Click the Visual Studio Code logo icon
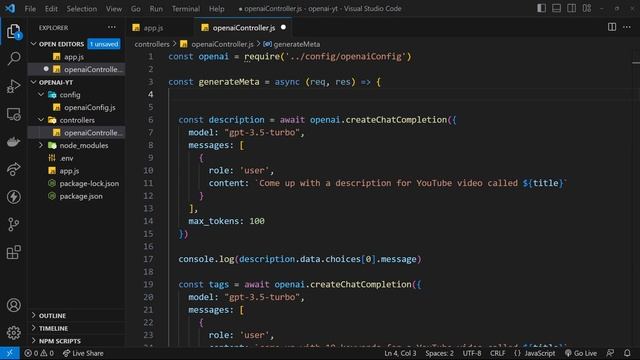 [10, 8]
